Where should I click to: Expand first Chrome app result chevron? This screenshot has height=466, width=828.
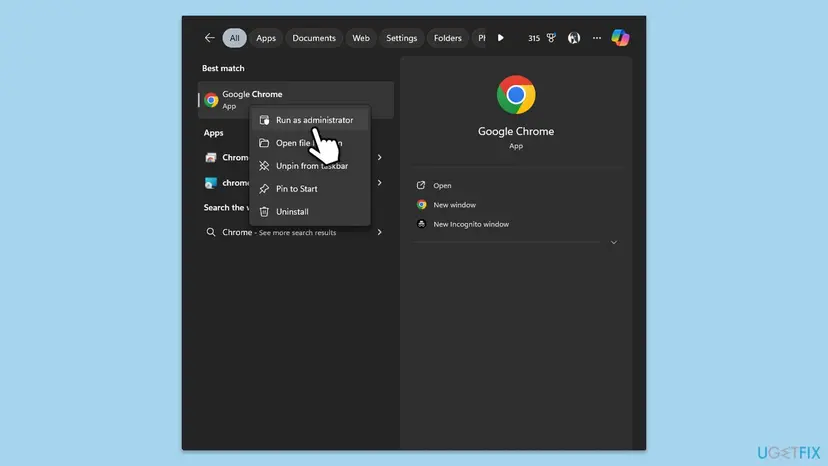[379, 157]
